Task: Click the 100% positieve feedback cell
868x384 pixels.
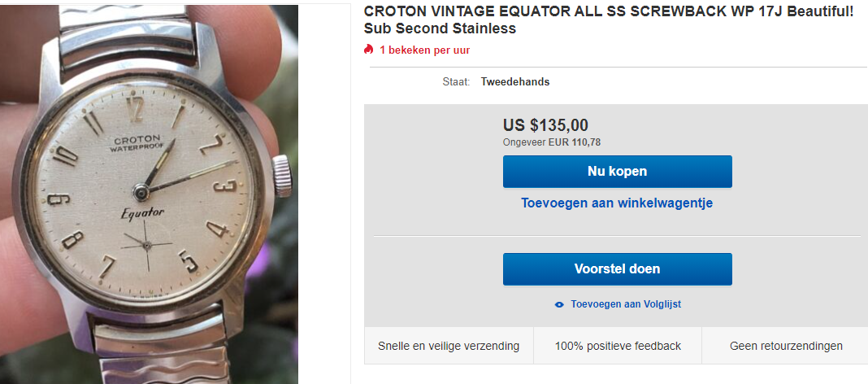Action: pos(618,346)
